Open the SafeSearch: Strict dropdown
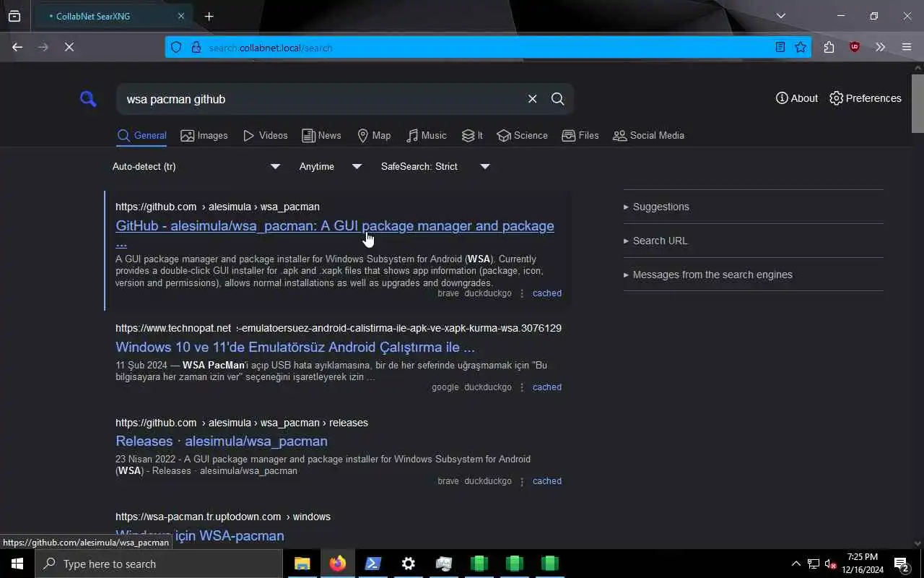The height and width of the screenshot is (578, 924). (435, 166)
